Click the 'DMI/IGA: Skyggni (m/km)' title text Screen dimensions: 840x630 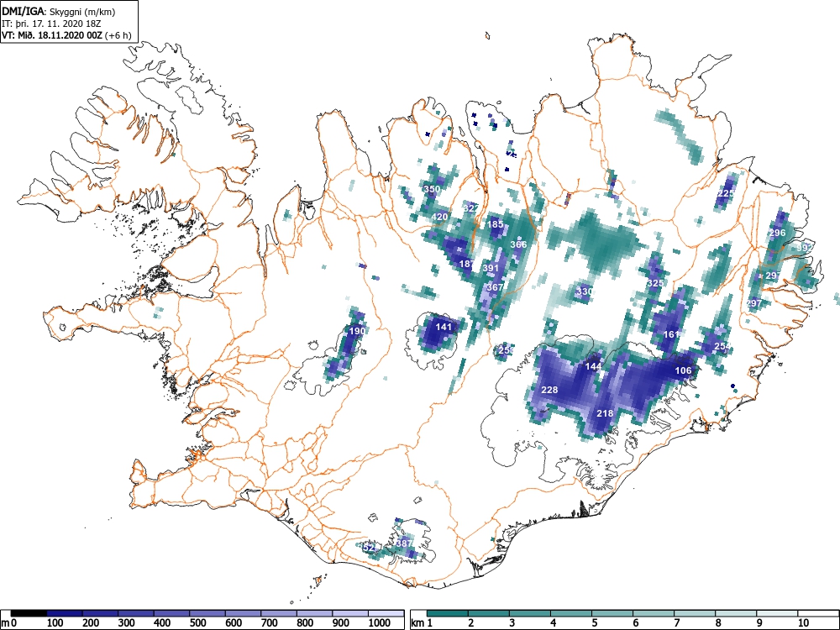(59, 11)
